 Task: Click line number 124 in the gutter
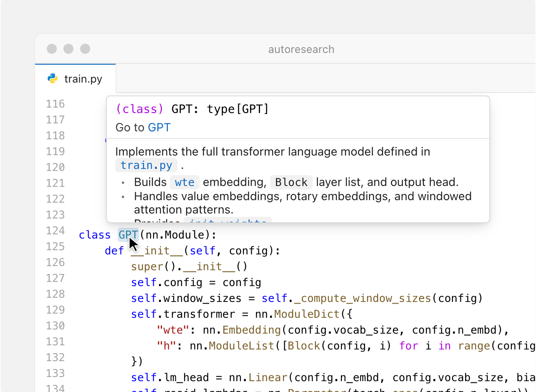(56, 231)
